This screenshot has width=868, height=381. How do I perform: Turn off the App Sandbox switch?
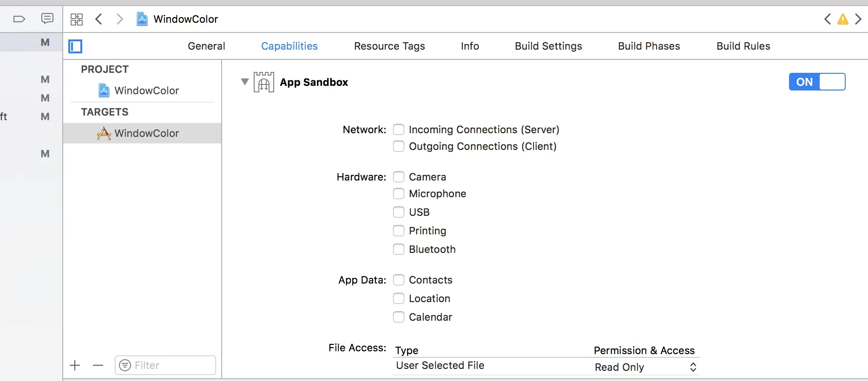click(x=817, y=82)
